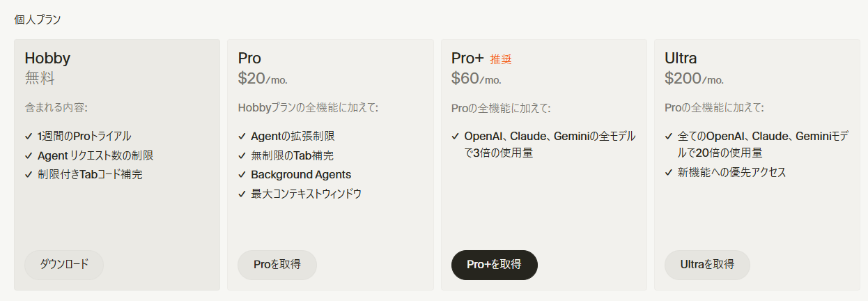Select the Ultraを取得 button

point(708,265)
